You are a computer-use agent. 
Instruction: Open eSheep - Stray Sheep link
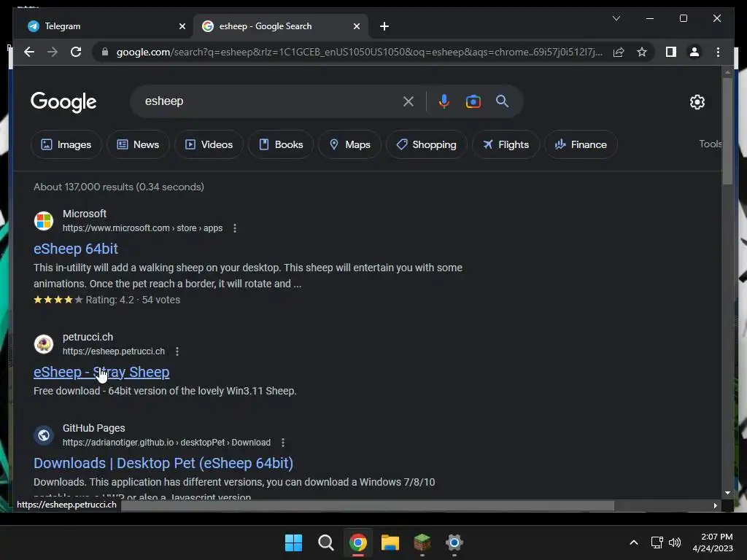click(x=101, y=372)
